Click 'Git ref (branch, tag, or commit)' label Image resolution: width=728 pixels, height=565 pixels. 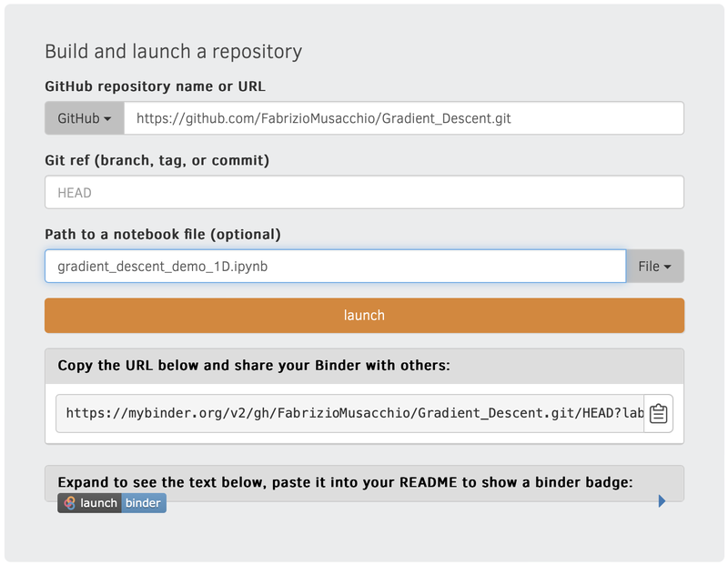(x=157, y=160)
